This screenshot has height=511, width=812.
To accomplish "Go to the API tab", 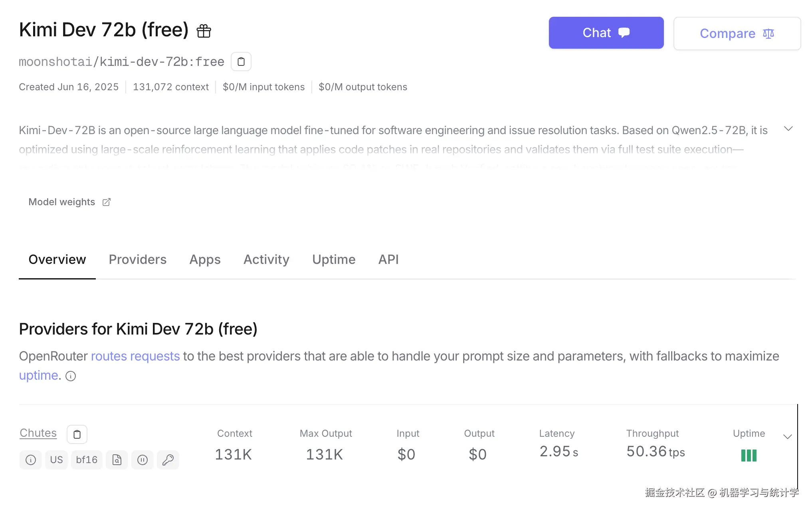I will tap(388, 259).
